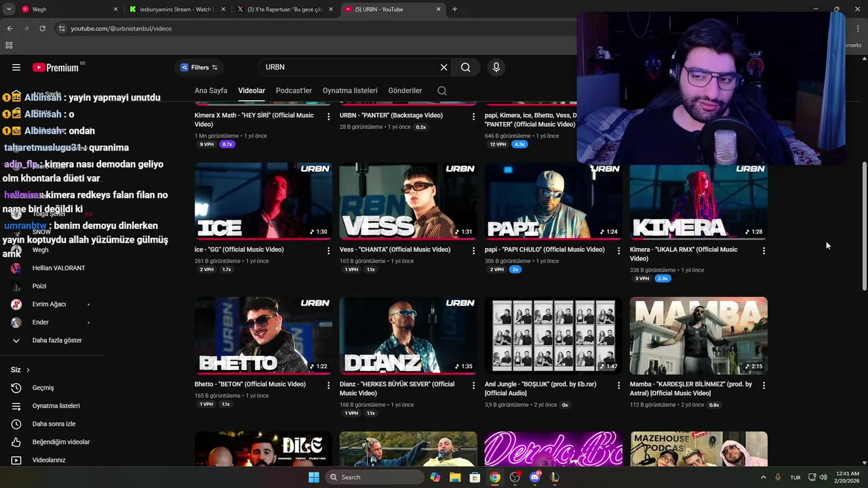Open options menu for Mamba KARDEŞLER BİLİNMEZ
Screen dimensions: 868x488
(x=764, y=385)
